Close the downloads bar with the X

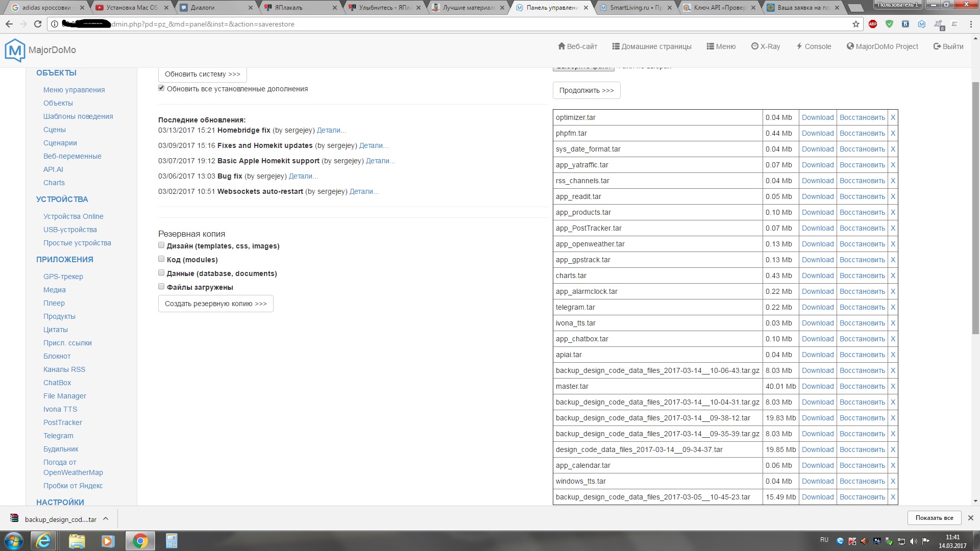(970, 518)
